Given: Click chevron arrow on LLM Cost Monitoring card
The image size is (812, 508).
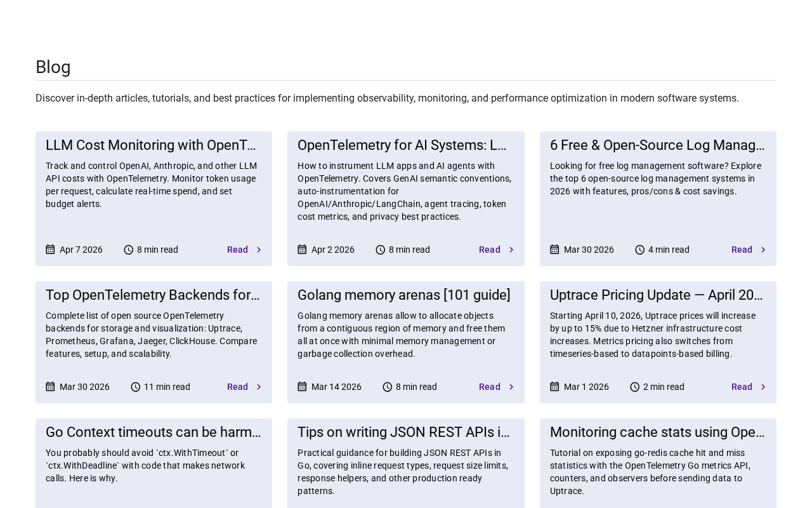Looking at the screenshot, I should [259, 250].
